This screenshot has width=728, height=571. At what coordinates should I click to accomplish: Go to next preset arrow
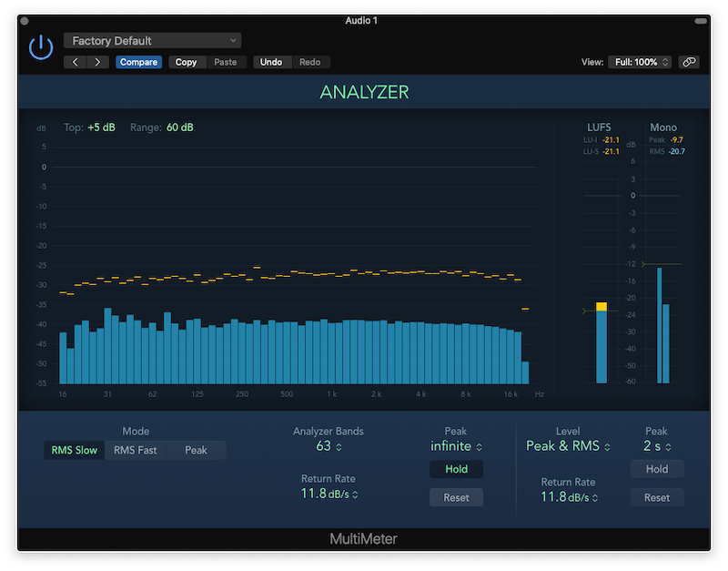click(97, 62)
